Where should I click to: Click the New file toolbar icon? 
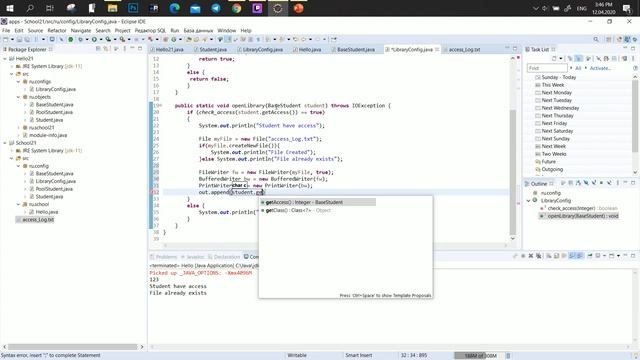[5, 40]
